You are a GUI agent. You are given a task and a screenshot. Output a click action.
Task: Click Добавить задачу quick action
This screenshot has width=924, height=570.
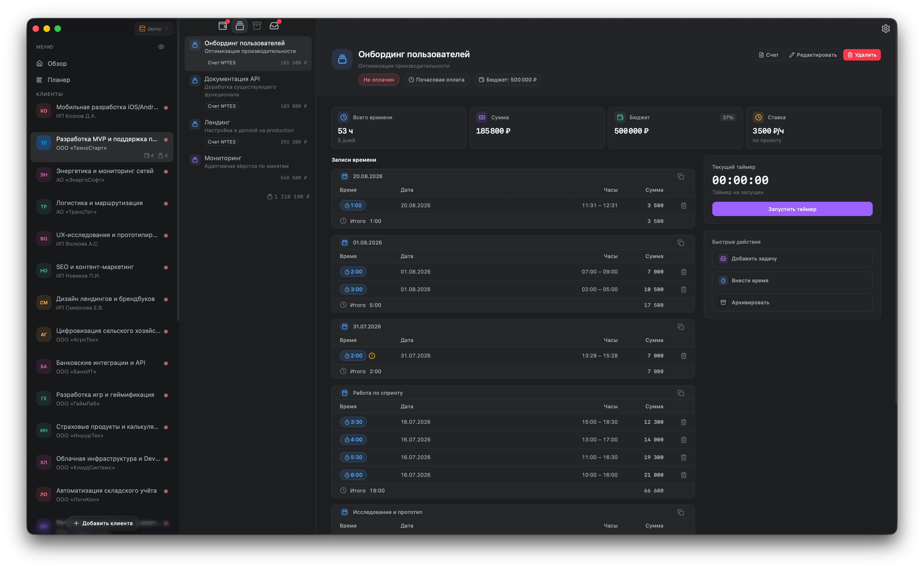792,259
